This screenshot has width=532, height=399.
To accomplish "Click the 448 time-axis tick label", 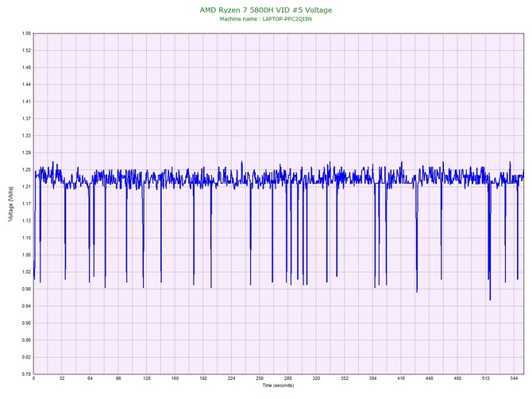I will [430, 378].
